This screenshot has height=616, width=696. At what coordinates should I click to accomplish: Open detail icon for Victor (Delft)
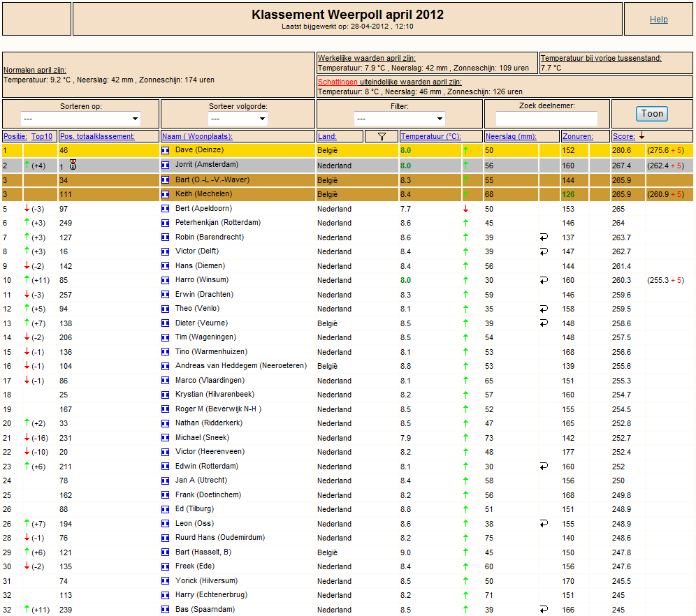[165, 251]
